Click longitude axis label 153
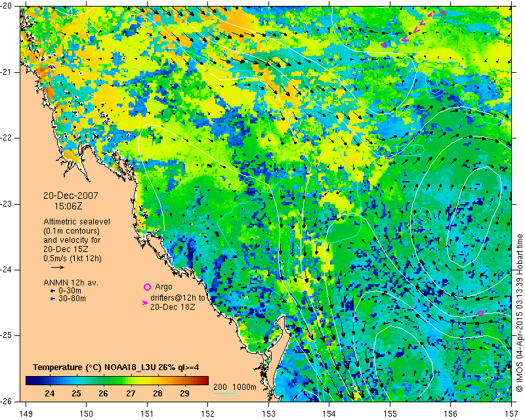The width and height of the screenshot is (525, 420). [268, 414]
